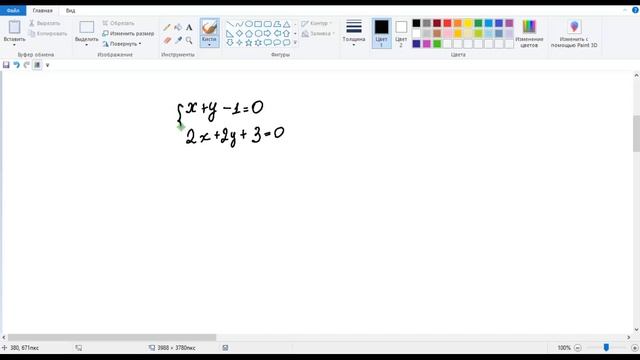Screen dimensions: 640x360
Task: Activate Color 1 (Цвет 1) foreground slot
Action: pos(382,33)
